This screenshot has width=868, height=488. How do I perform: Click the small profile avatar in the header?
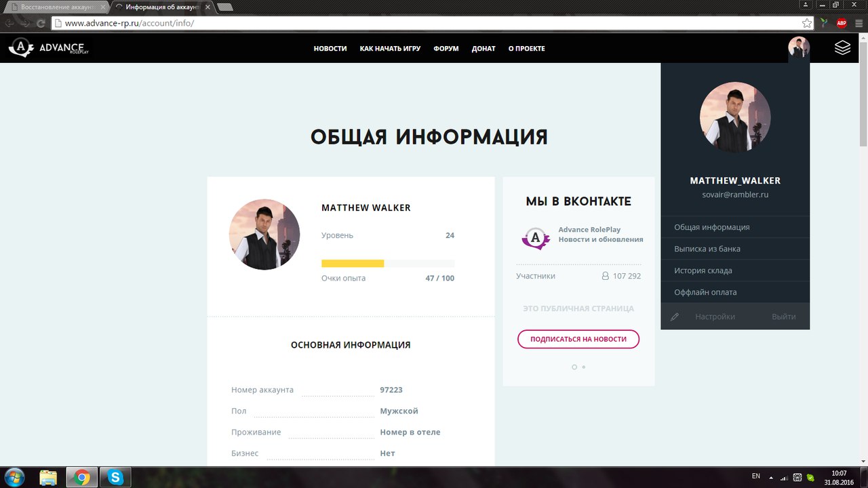coord(799,47)
